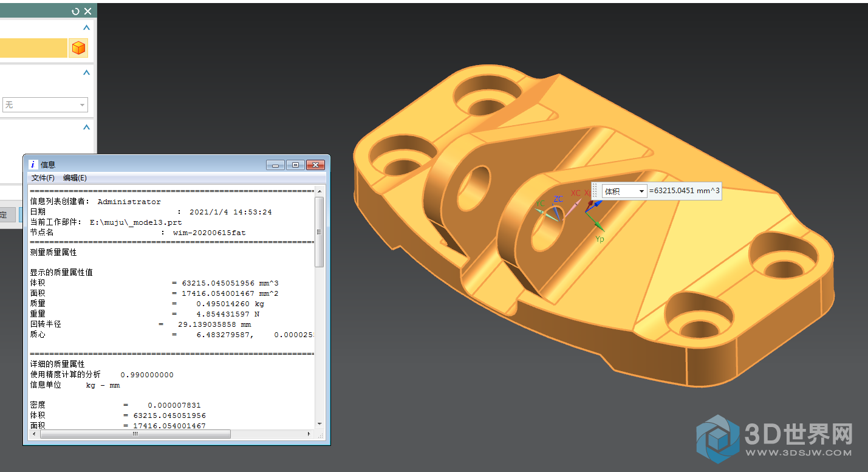Collapse the first dialog section chevron

pyautogui.click(x=86, y=27)
